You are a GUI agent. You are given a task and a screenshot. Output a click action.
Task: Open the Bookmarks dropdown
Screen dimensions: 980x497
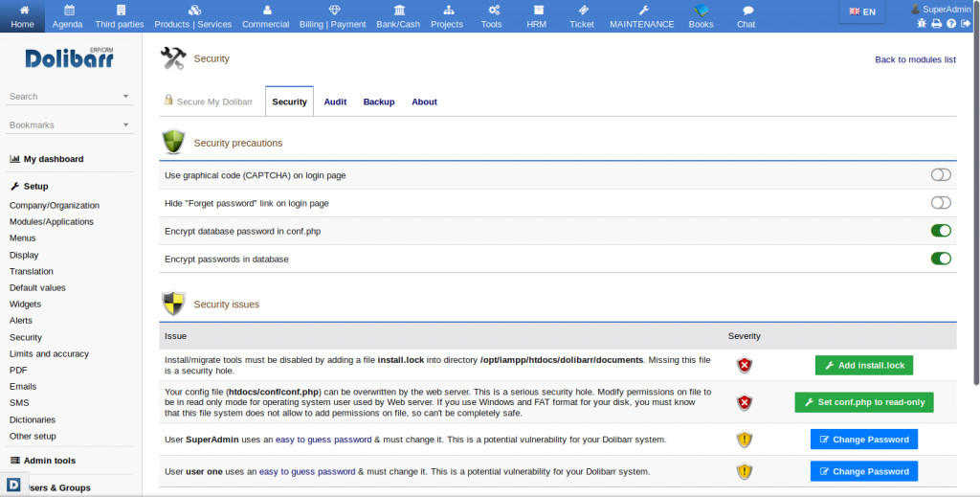[x=125, y=125]
